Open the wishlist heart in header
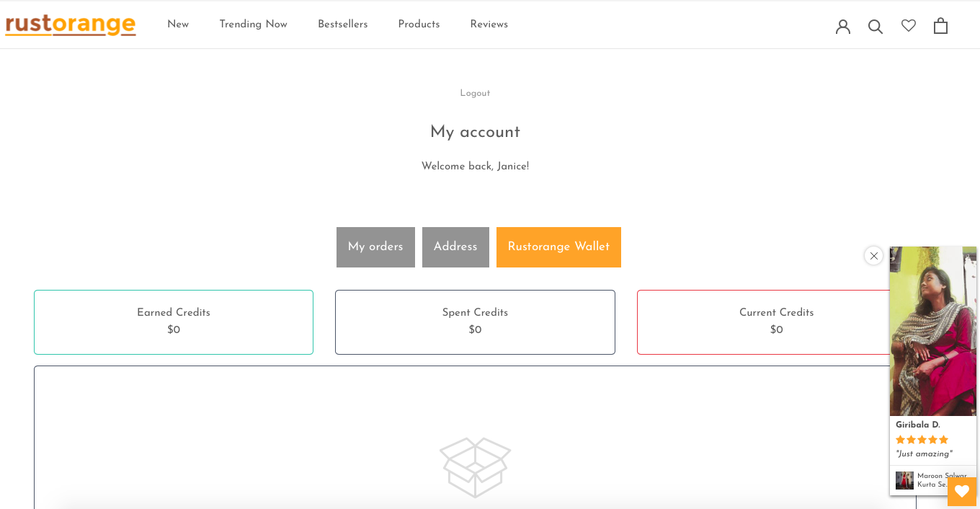The width and height of the screenshot is (980, 509). tap(909, 25)
